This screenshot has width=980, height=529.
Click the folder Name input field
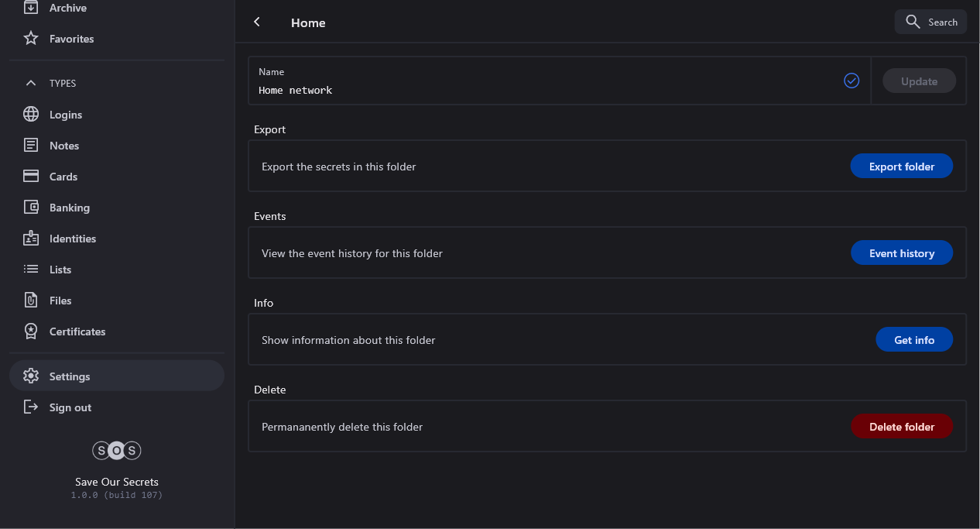(x=542, y=91)
